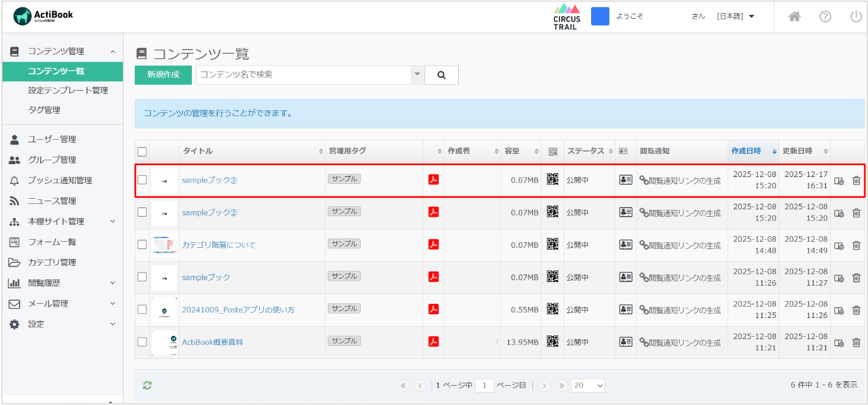This screenshot has width=868, height=405.
Task: Open the 20241009_Posteアプリの使い方 title link
Action: pyautogui.click(x=238, y=309)
